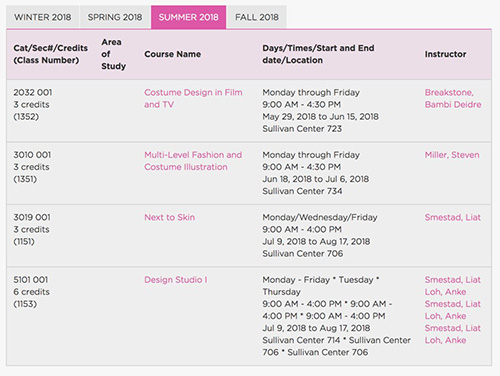Screen dimensions: 500x376
Task: Open the Design Studio I course link
Action: pyautogui.click(x=176, y=280)
